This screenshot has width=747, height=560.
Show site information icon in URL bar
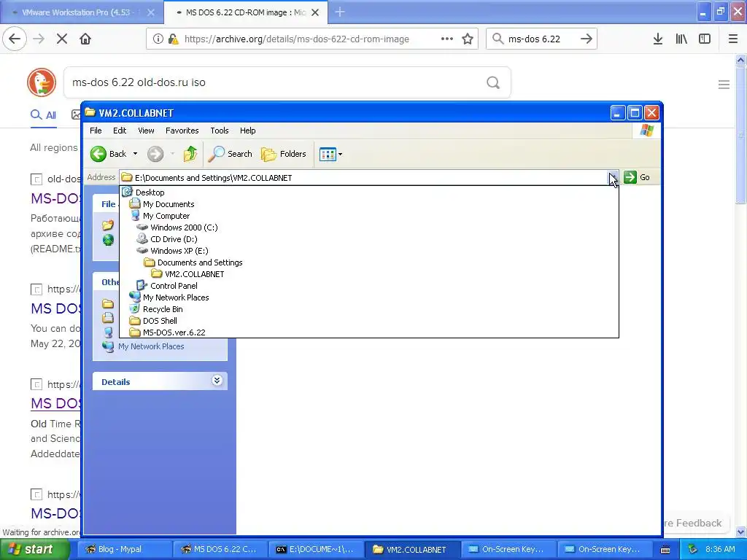[158, 39]
